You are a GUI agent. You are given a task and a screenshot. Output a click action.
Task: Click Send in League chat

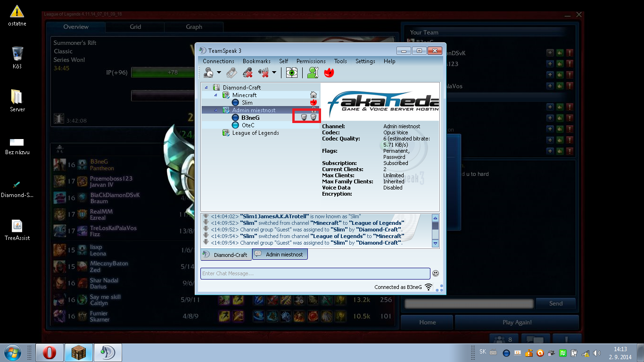(556, 304)
